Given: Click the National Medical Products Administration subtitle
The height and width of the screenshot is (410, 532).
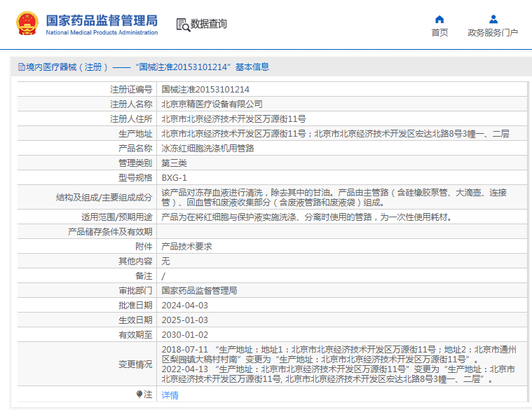Looking at the screenshot, I should click(x=102, y=32).
